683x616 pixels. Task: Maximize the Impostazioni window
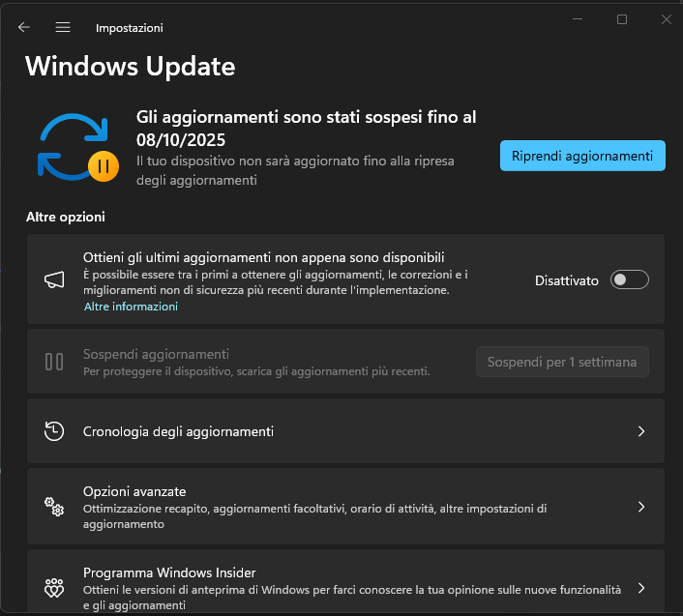point(622,19)
